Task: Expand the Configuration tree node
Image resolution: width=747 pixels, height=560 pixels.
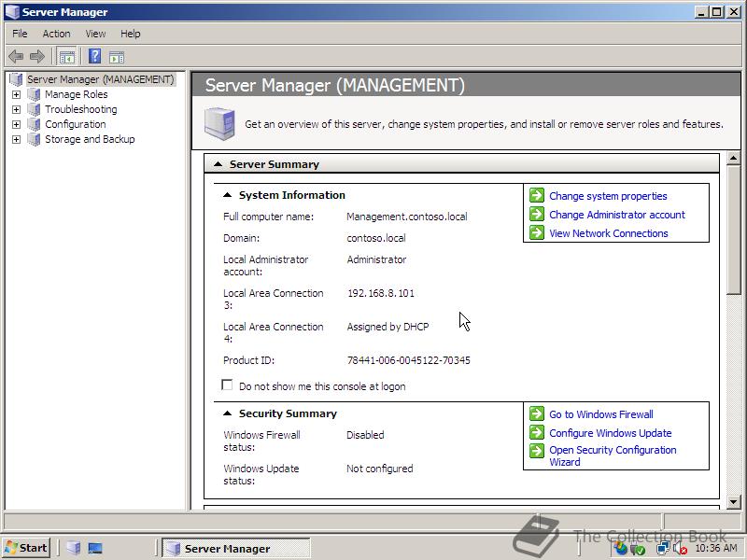Action: (x=16, y=125)
